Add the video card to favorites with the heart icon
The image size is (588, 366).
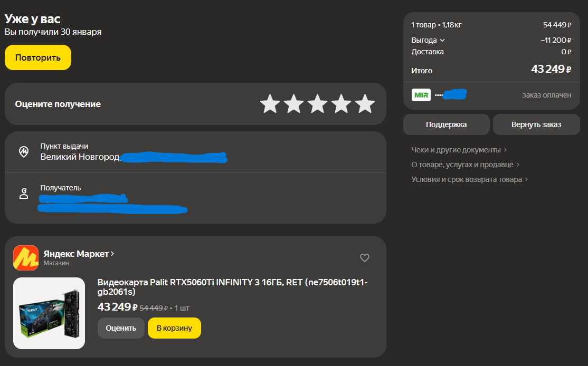click(364, 258)
